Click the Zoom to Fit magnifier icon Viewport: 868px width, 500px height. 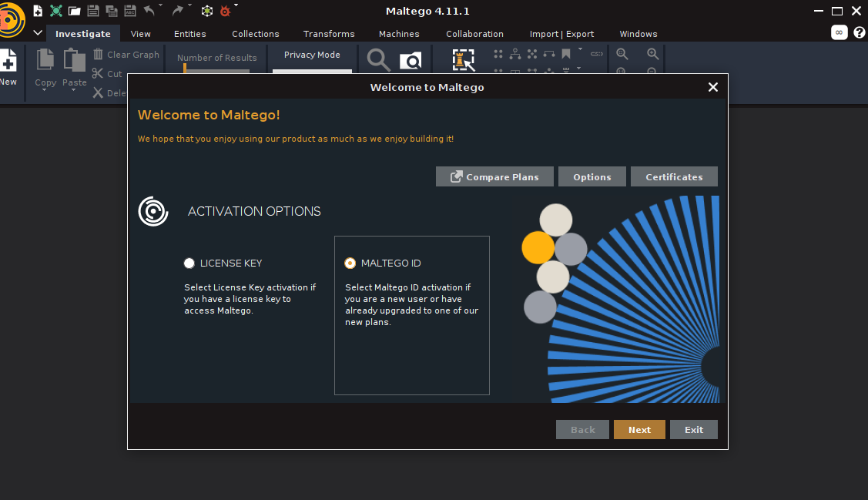tap(622, 54)
